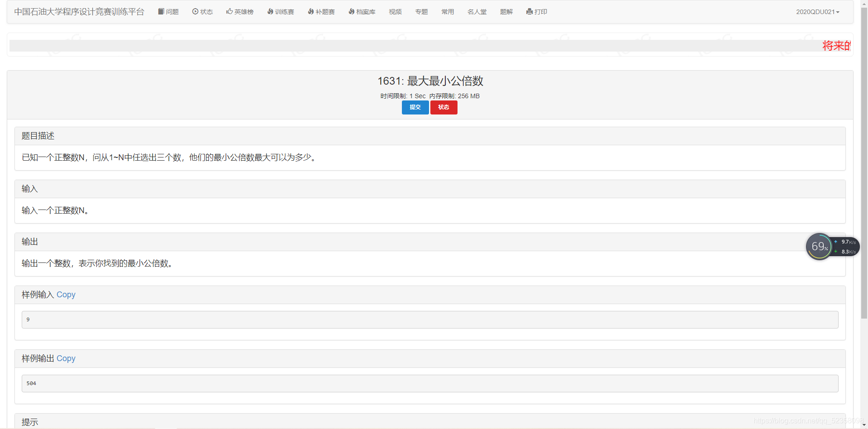This screenshot has height=429, width=868.
Task: Click the flame icon beside 训练赛
Action: tap(270, 11)
